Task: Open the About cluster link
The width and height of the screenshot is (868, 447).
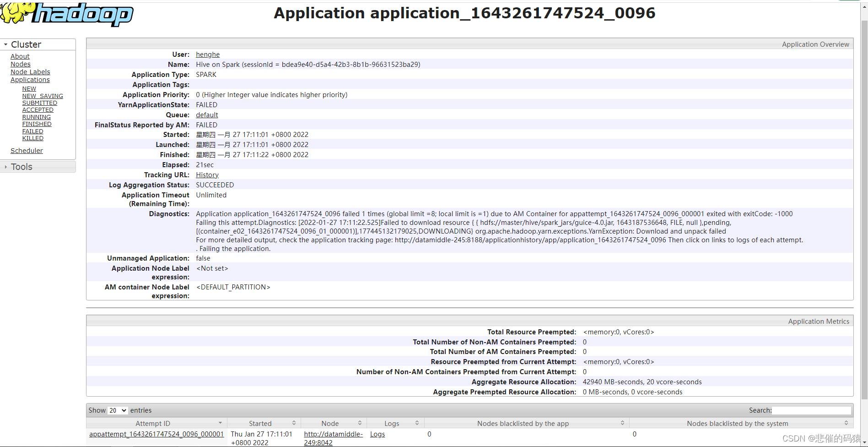Action: pyautogui.click(x=20, y=56)
